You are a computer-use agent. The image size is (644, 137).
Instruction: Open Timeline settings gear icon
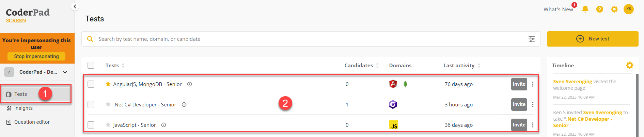pyautogui.click(x=629, y=65)
